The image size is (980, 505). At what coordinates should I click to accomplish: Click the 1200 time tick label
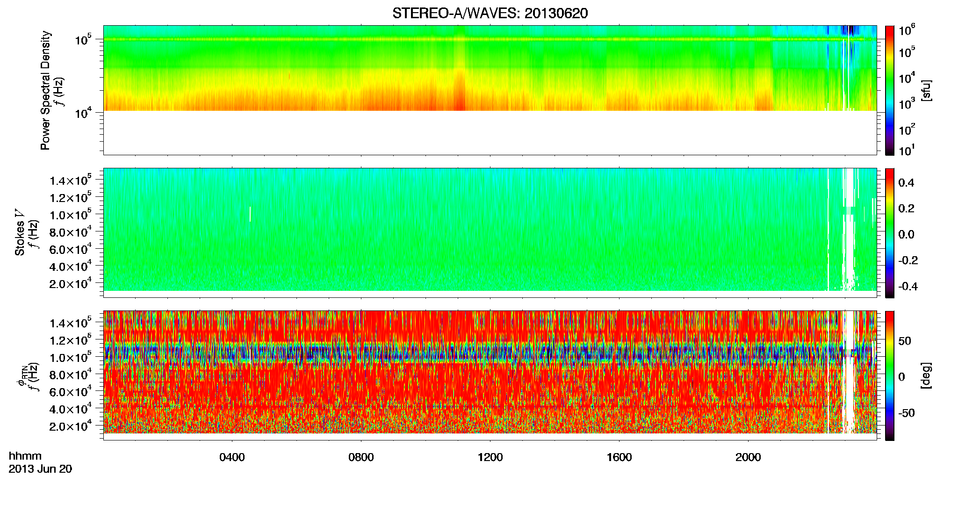pos(490,457)
